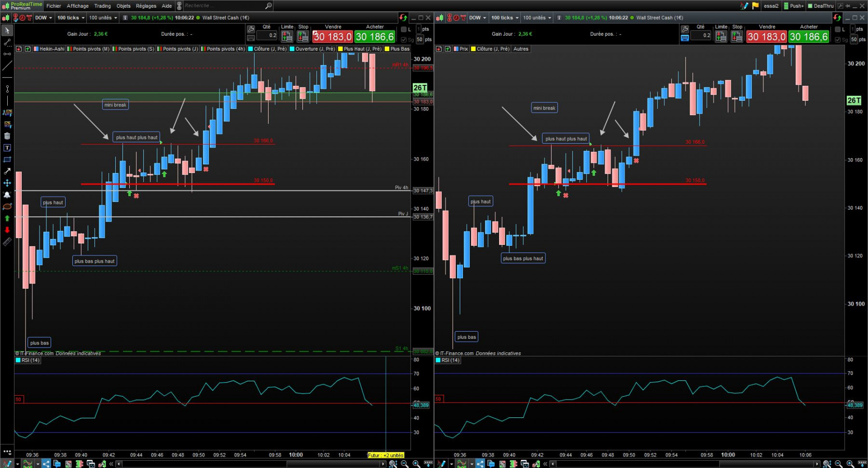Viewport: 868px width, 468px height.
Task: Select the red down-arrow marker tool
Action: [7, 230]
